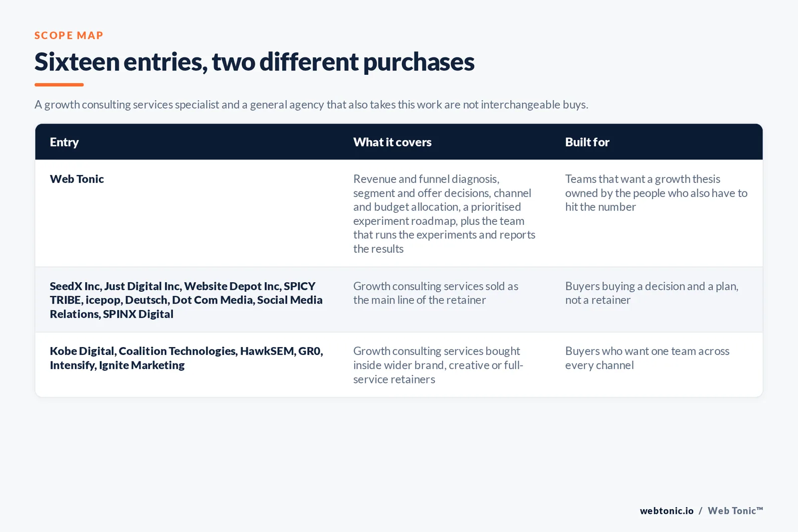
Task: Click the dark navy table header bar
Action: (x=399, y=142)
